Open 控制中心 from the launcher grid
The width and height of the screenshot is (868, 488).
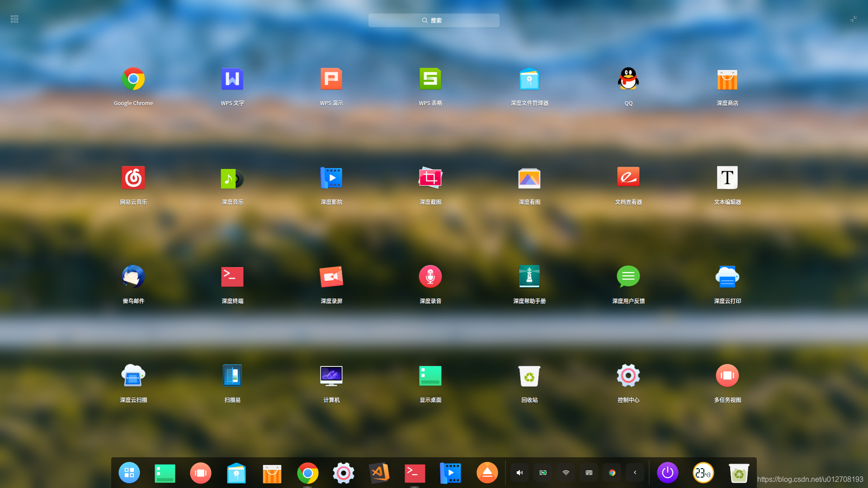pyautogui.click(x=628, y=375)
